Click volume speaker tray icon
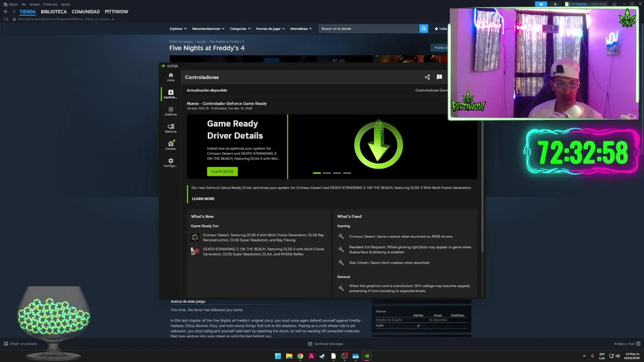Viewport: 644px width, 362px height. [618, 356]
